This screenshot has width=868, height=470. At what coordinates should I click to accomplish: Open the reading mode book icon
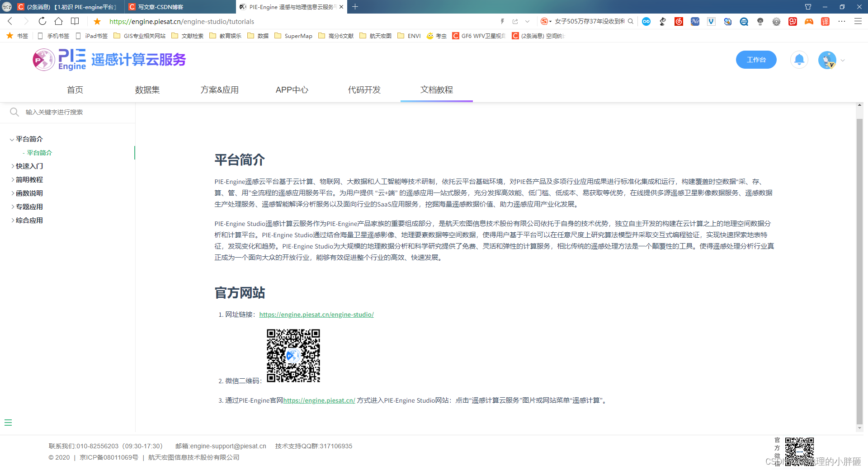[x=75, y=21]
